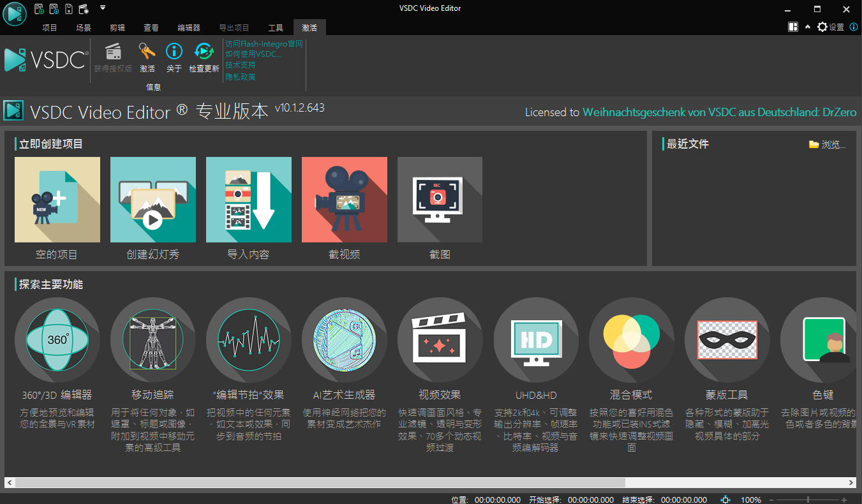The width and height of the screenshot is (862, 504).
Task: Click the licensed-to name text
Action: pos(720,112)
